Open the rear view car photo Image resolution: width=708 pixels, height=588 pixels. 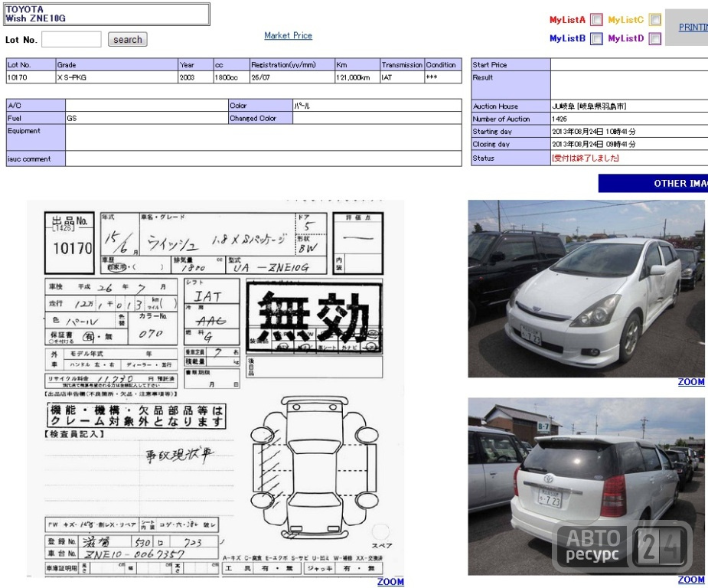pyautogui.click(x=586, y=486)
